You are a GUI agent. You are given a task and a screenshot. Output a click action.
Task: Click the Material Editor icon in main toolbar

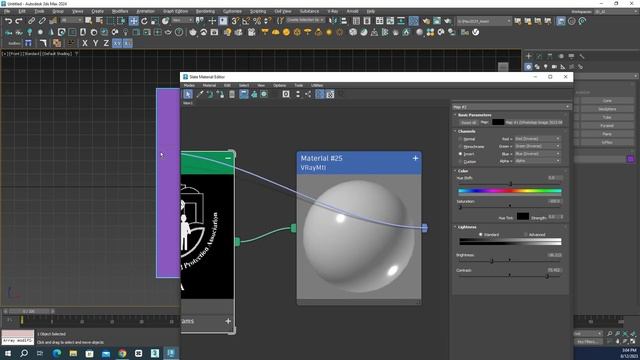pos(413,20)
